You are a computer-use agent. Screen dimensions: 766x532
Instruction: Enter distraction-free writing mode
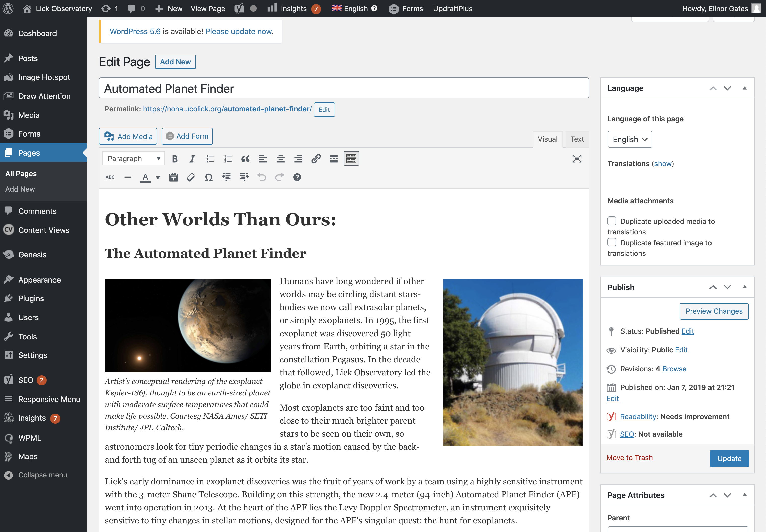click(x=577, y=159)
